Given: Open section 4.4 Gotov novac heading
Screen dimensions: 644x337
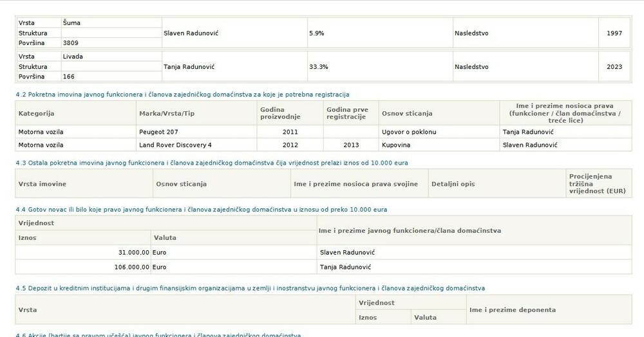Looking at the screenshot, I should click(x=201, y=209).
